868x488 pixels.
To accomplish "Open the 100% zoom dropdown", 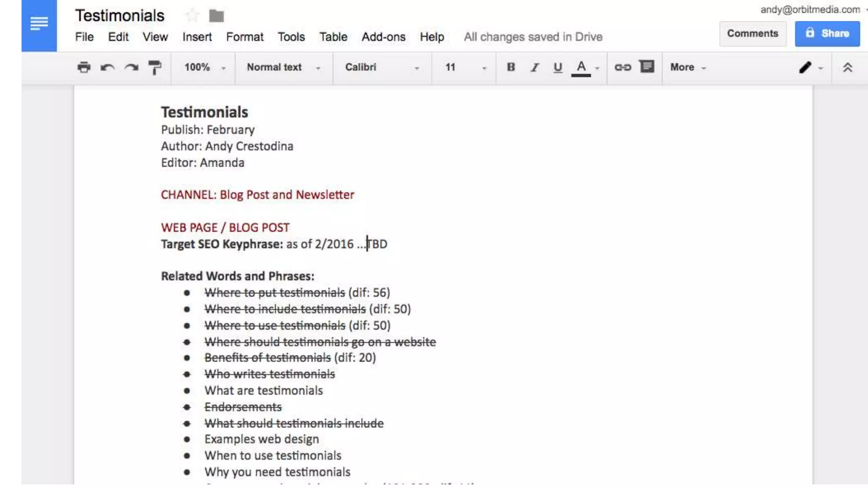I will (x=204, y=67).
